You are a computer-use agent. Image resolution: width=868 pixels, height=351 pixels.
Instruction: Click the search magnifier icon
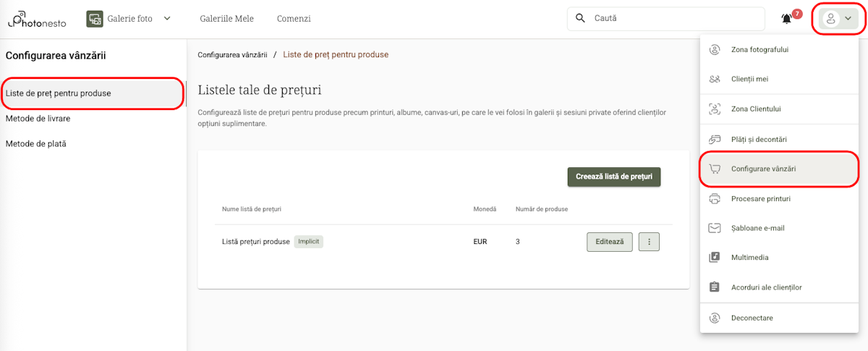[x=580, y=19]
